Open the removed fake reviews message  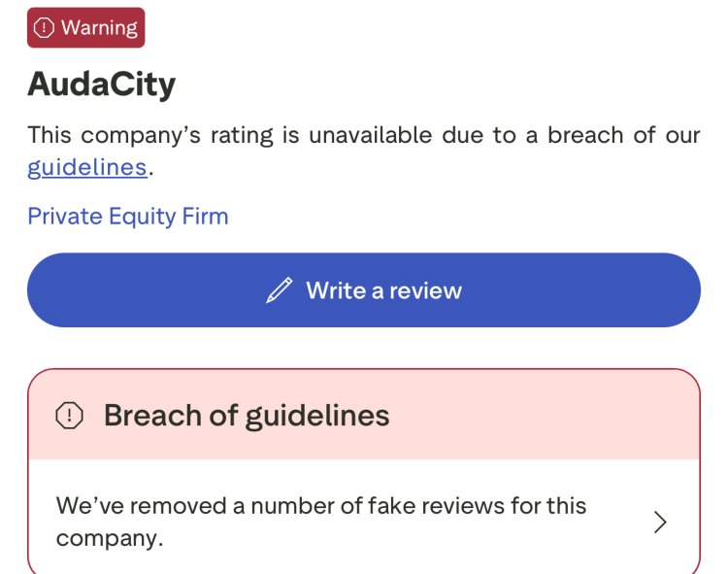click(x=321, y=522)
